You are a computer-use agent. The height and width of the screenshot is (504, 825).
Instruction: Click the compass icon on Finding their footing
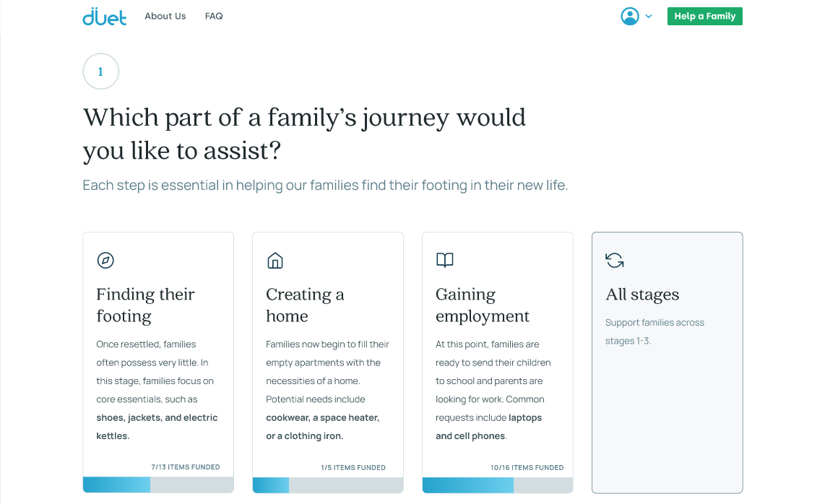tap(105, 260)
